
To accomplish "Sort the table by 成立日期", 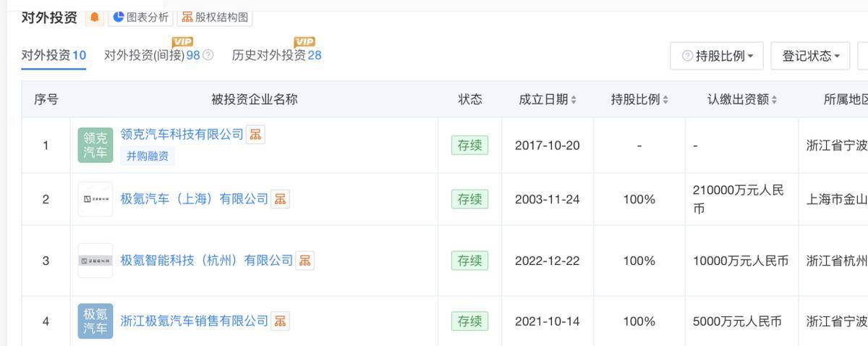I will [548, 100].
